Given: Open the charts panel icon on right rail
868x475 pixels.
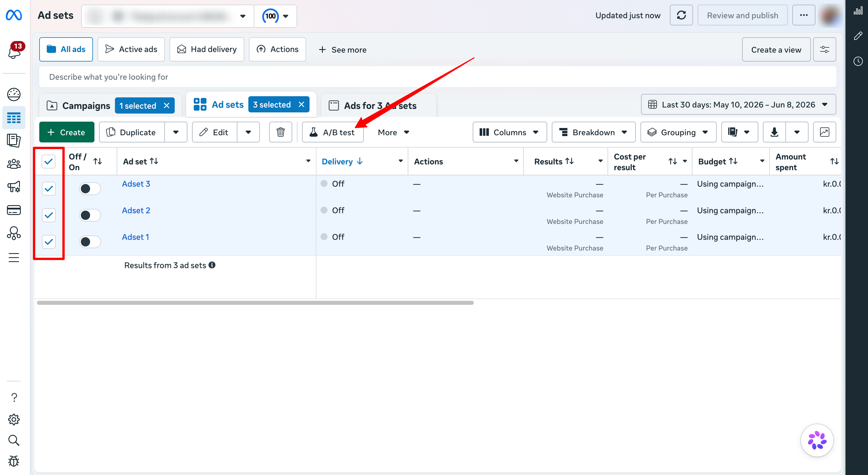Looking at the screenshot, I should pos(858,11).
